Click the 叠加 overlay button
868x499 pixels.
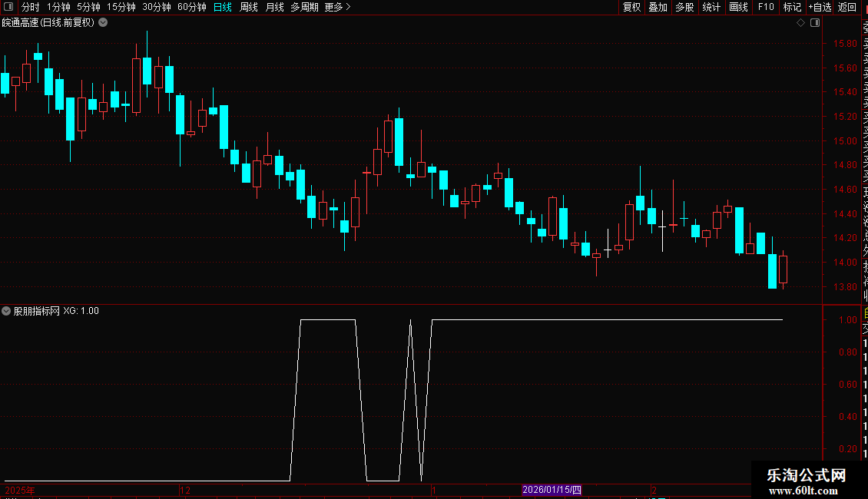tap(658, 7)
